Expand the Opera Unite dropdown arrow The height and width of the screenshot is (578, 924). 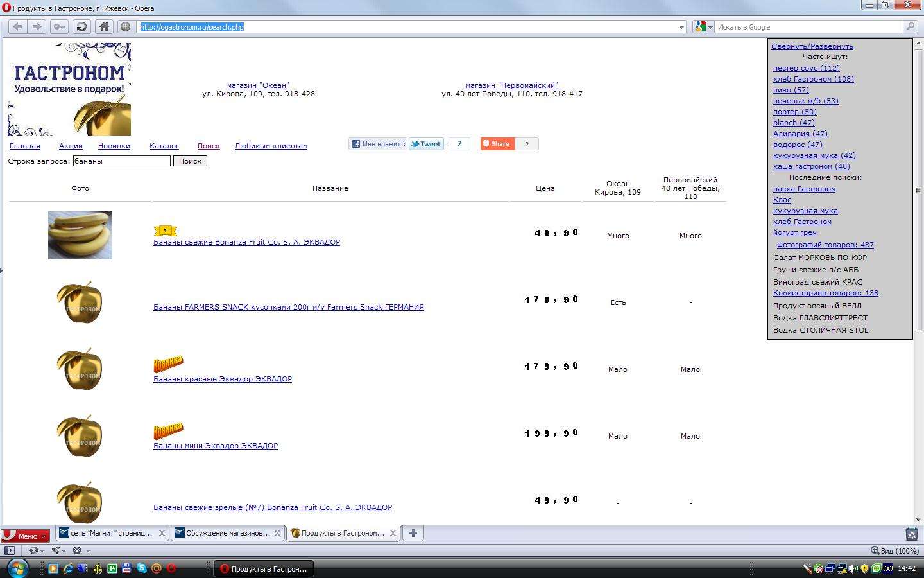click(x=64, y=550)
